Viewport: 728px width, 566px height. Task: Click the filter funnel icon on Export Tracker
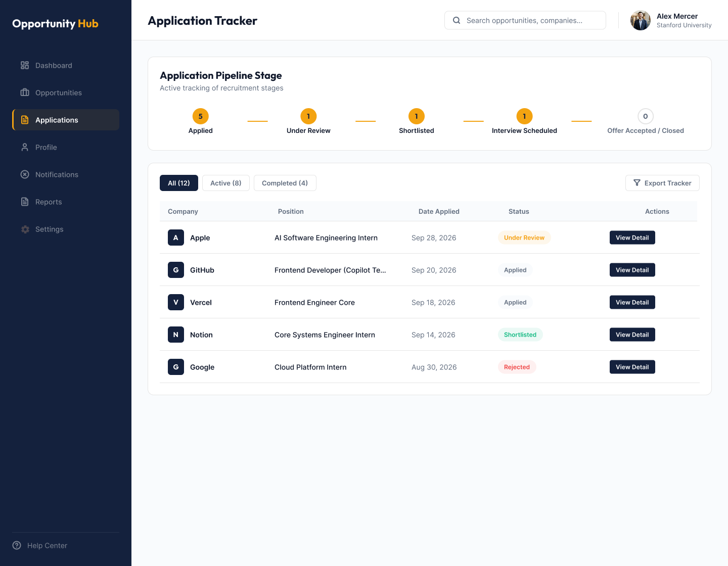(637, 183)
